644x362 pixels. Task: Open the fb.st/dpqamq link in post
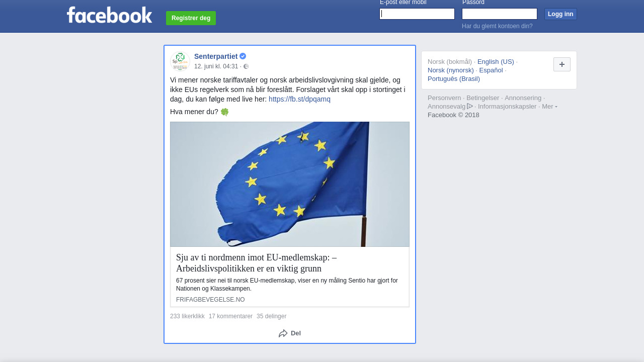pos(299,99)
